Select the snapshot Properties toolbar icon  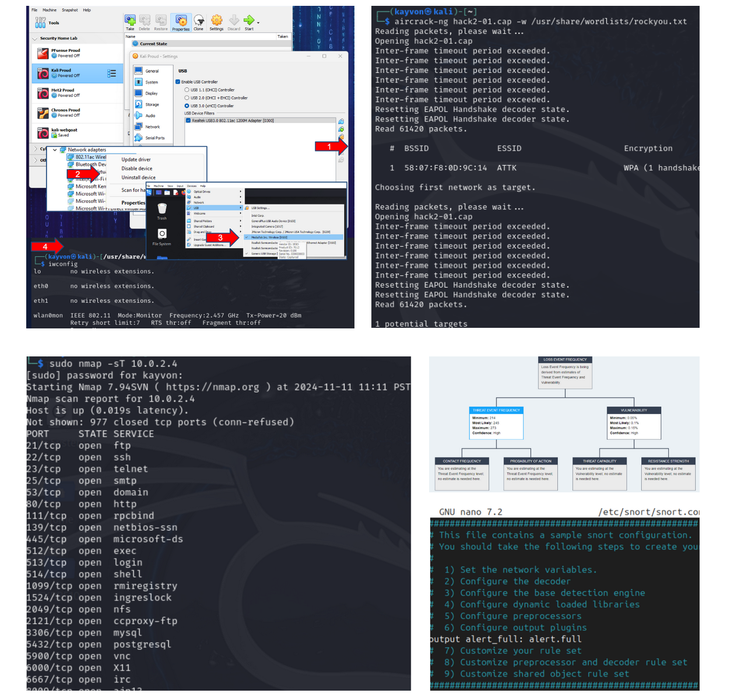click(x=181, y=21)
